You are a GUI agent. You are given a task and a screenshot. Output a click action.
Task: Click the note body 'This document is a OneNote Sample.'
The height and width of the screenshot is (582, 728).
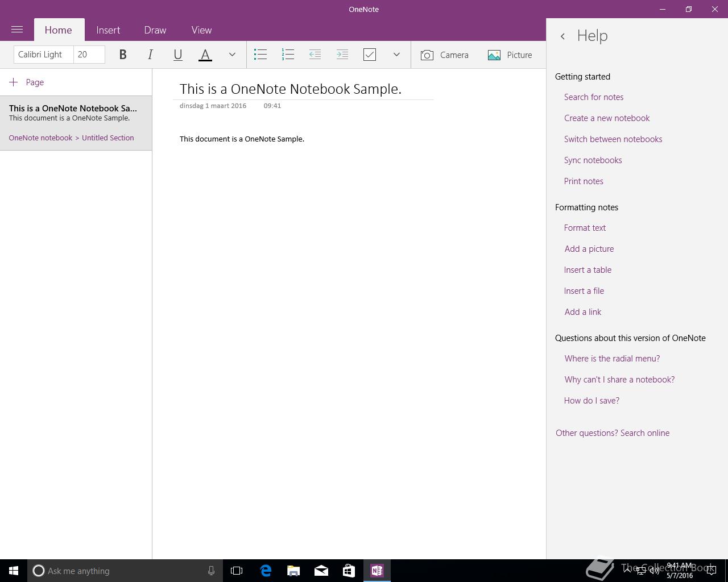[242, 139]
